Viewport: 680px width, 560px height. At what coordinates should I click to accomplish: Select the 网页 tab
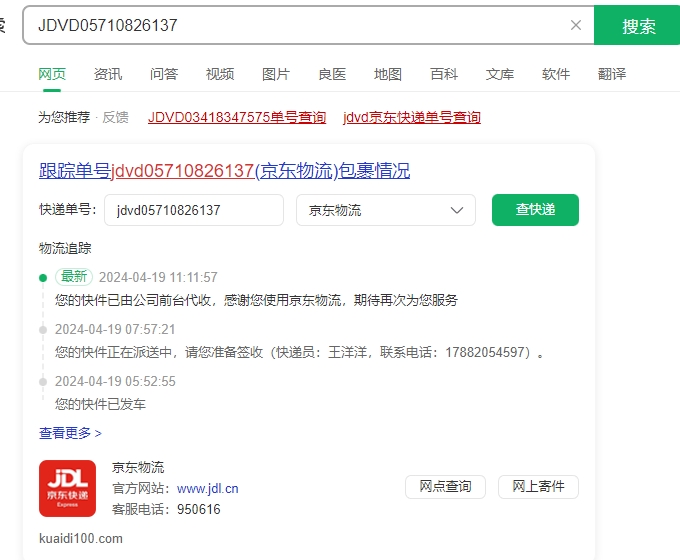point(52,74)
